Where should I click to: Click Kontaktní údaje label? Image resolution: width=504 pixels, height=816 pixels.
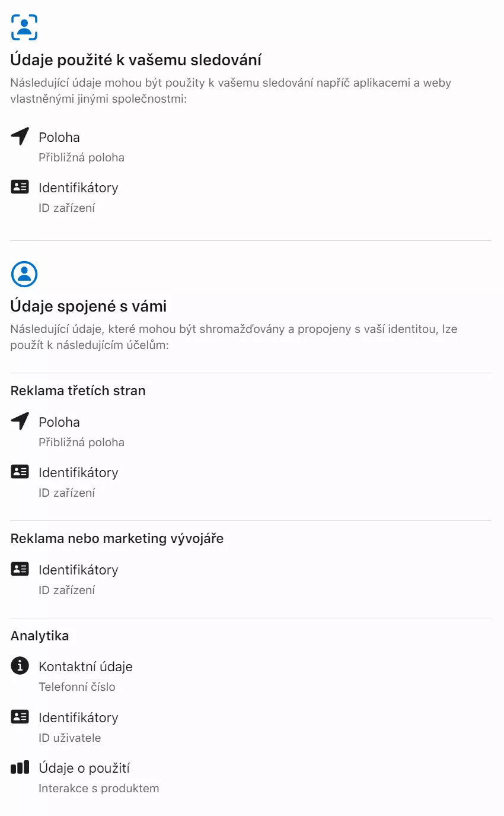[86, 666]
